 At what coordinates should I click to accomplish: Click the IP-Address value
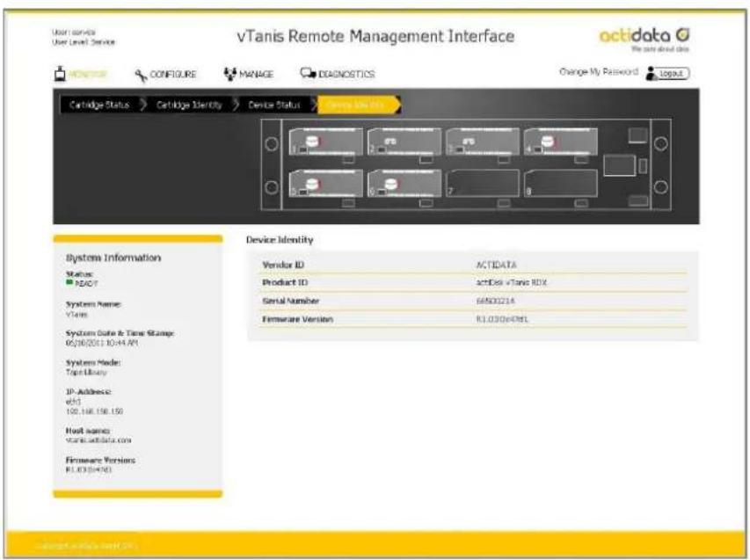(94, 411)
